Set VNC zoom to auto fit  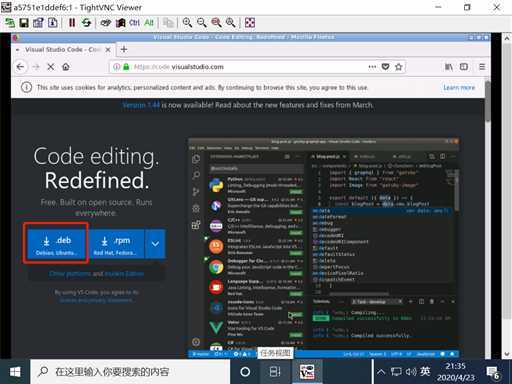230,23
